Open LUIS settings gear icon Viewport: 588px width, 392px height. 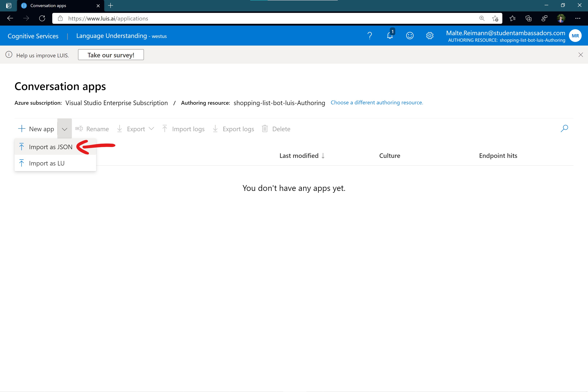(x=430, y=36)
